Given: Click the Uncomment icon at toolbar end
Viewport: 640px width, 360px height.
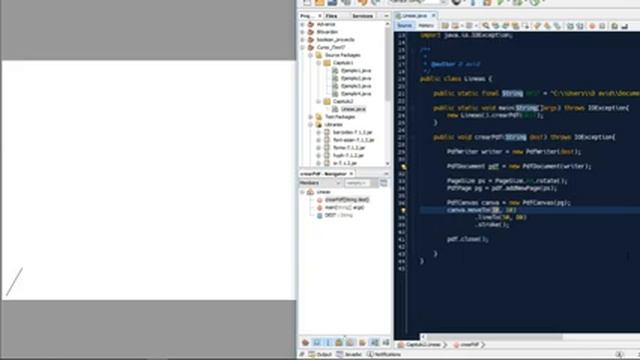Looking at the screenshot, I should [x=624, y=26].
